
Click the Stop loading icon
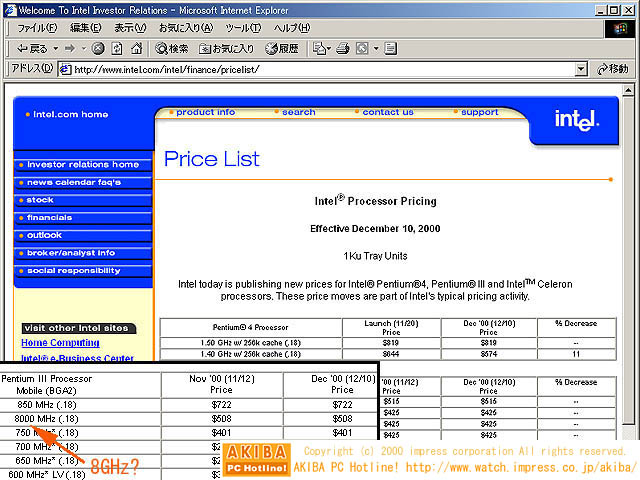[98, 48]
